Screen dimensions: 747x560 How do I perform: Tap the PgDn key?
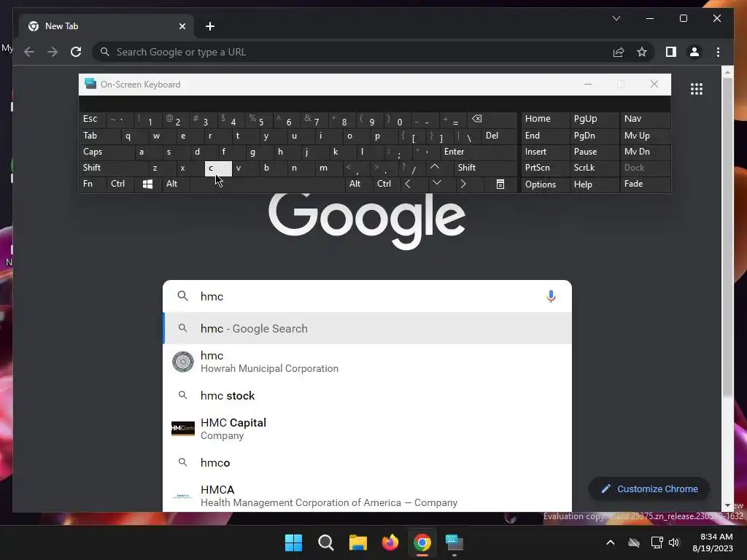coord(594,136)
